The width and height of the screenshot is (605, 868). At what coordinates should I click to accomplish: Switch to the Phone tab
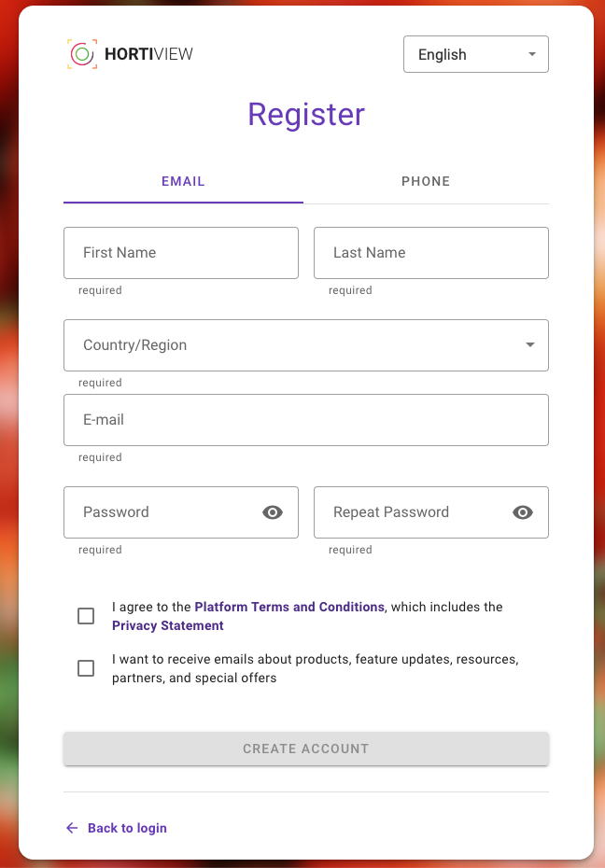tap(426, 181)
